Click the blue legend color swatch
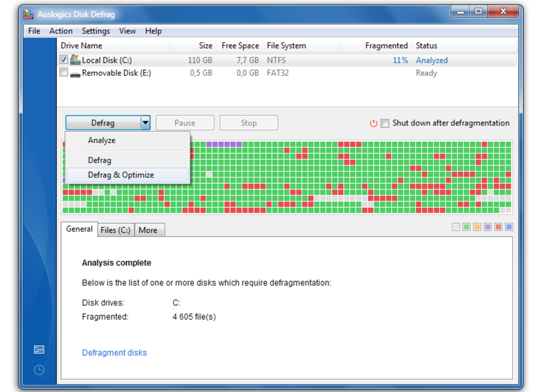 [509, 227]
